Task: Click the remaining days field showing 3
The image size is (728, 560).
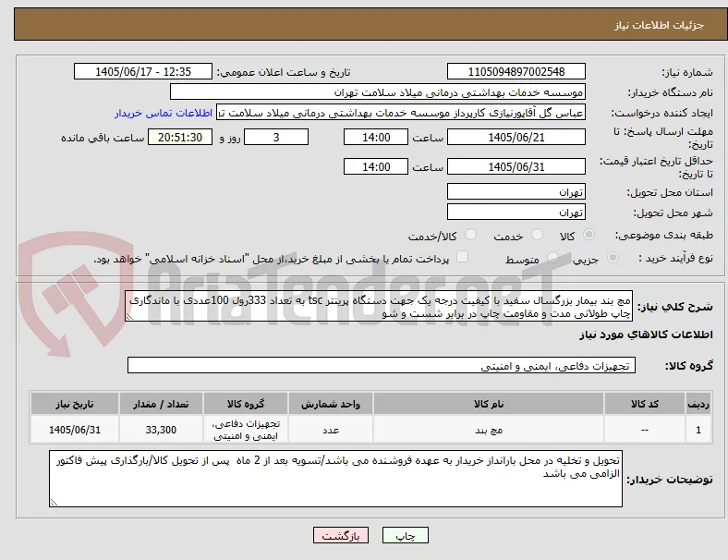Action: tap(276, 137)
